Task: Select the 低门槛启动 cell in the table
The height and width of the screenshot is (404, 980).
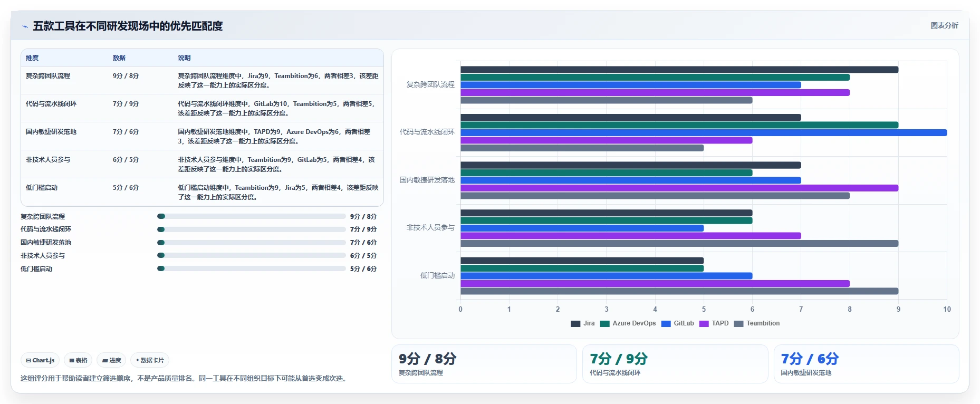Action: [x=42, y=188]
